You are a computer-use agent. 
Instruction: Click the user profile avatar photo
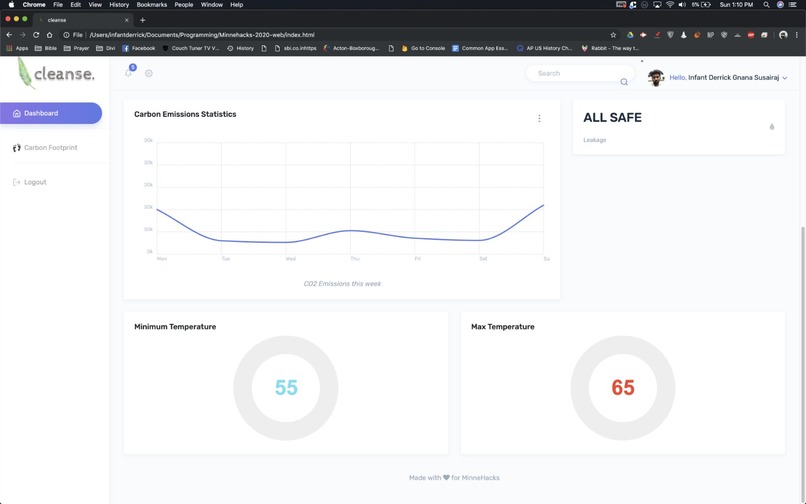pyautogui.click(x=655, y=78)
